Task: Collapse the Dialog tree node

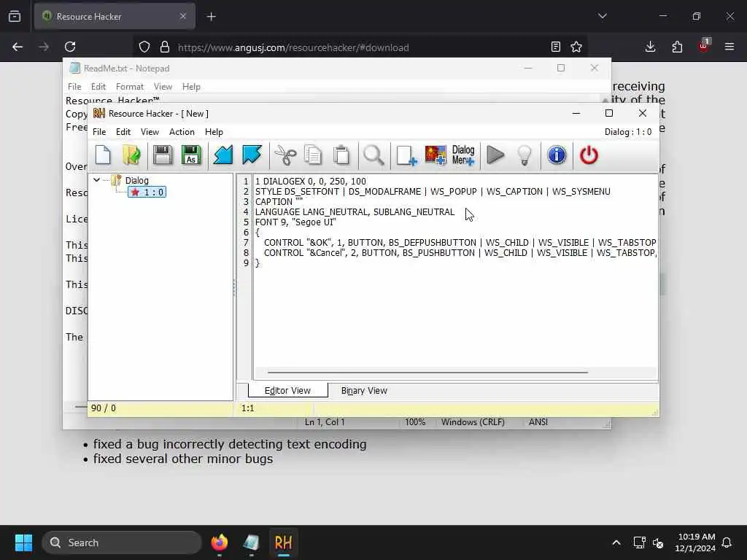Action: tap(97, 180)
